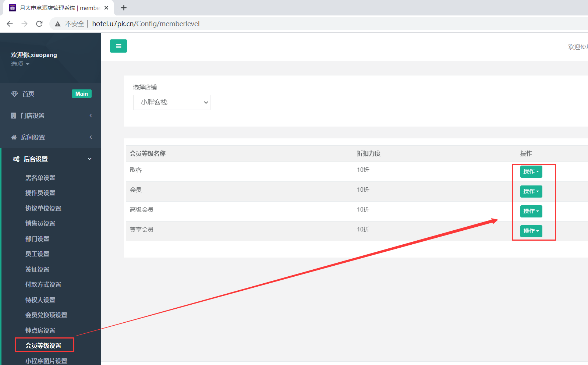Open 钟点房设置 page
The image size is (588, 365).
point(40,330)
